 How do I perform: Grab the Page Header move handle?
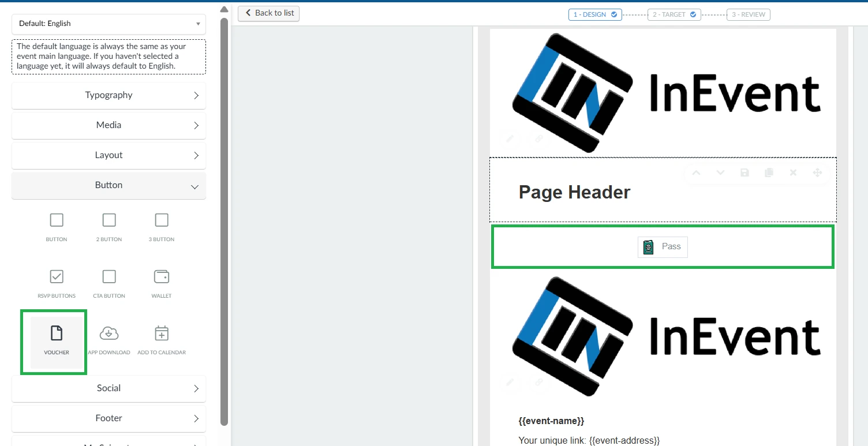(x=817, y=173)
